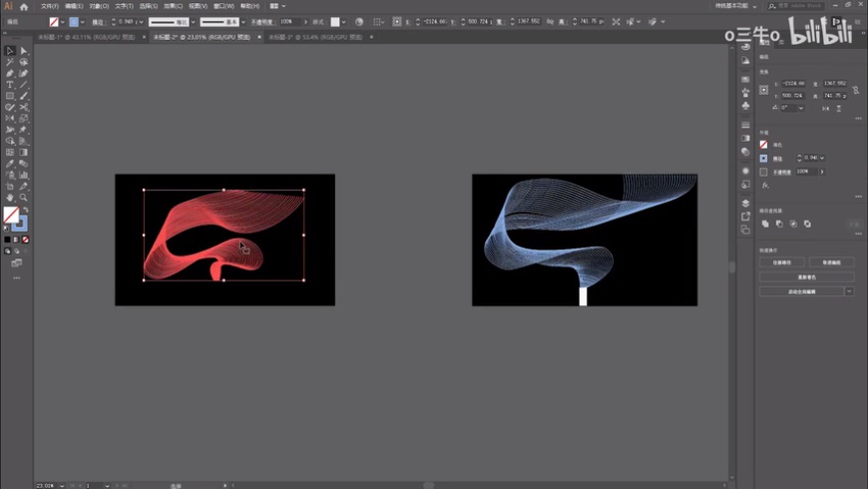
Task: Click the 启动全局编辑 button
Action: 801,291
